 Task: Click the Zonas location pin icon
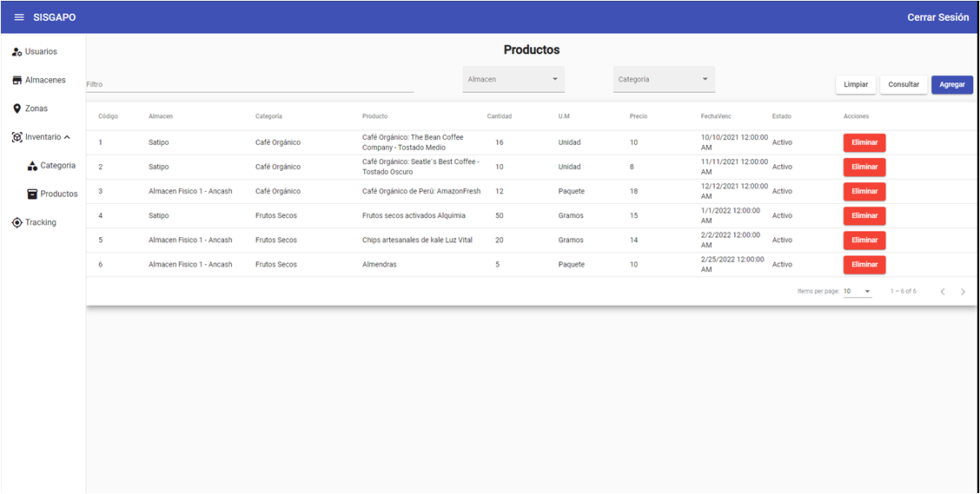coord(17,109)
